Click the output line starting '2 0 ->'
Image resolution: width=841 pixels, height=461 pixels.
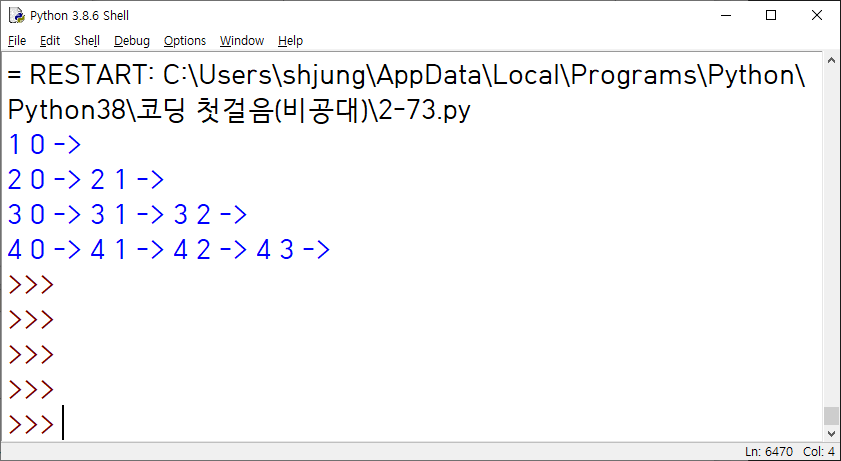86,180
